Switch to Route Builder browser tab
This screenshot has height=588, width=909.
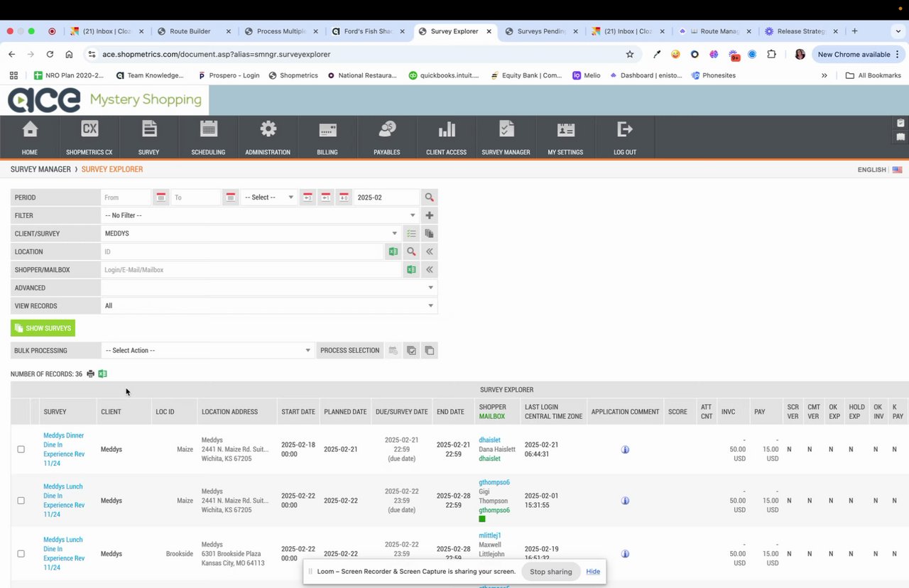[193, 31]
